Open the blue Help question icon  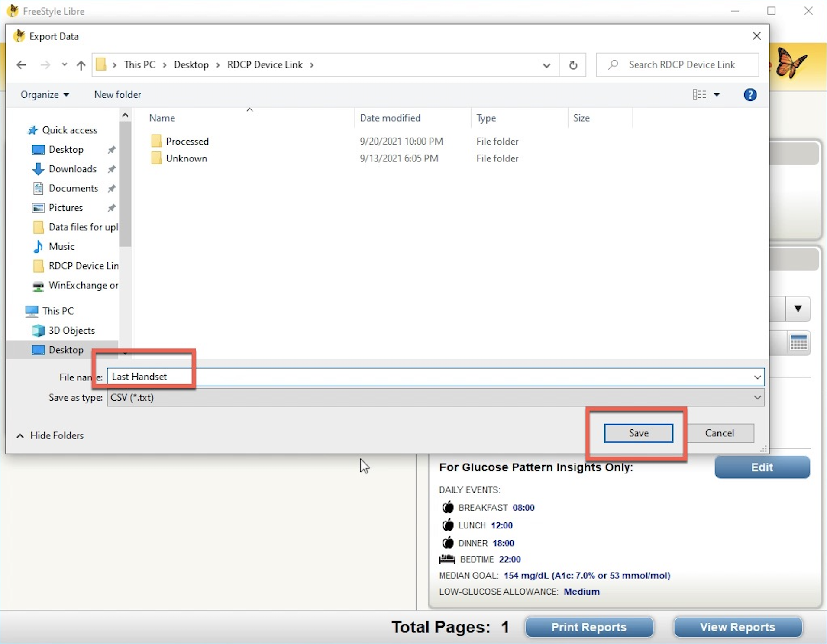point(750,95)
